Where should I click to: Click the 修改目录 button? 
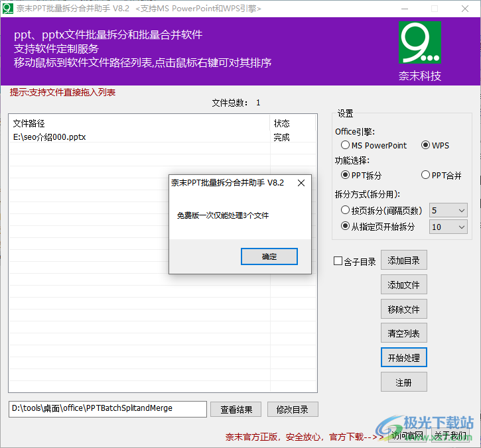pos(293,410)
